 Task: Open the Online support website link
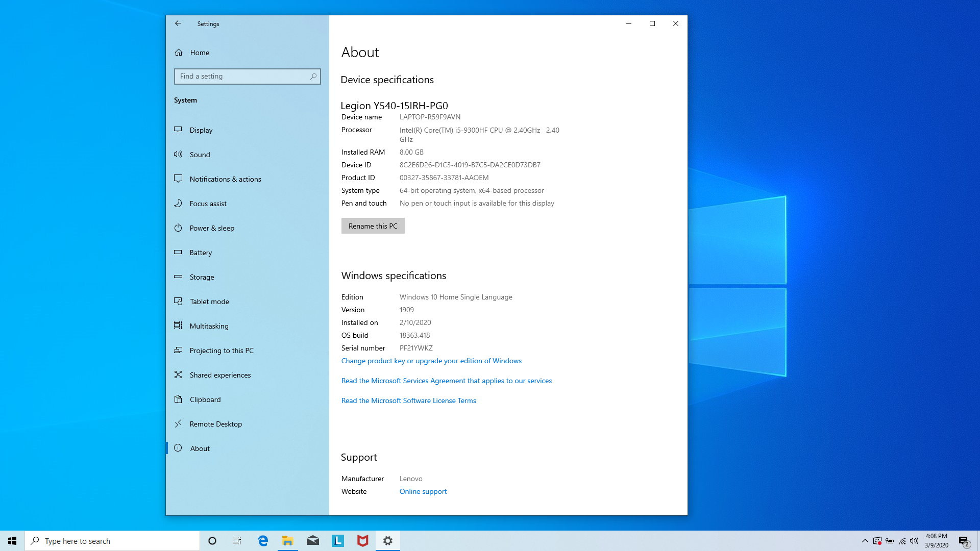[423, 491]
